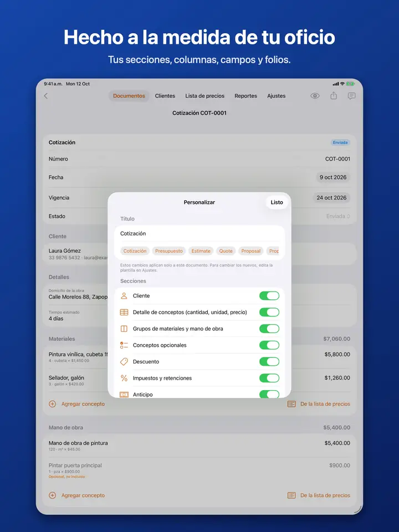This screenshot has height=532, width=399.
Task: Tap plus icon under Mano de obra section
Action: [52, 495]
